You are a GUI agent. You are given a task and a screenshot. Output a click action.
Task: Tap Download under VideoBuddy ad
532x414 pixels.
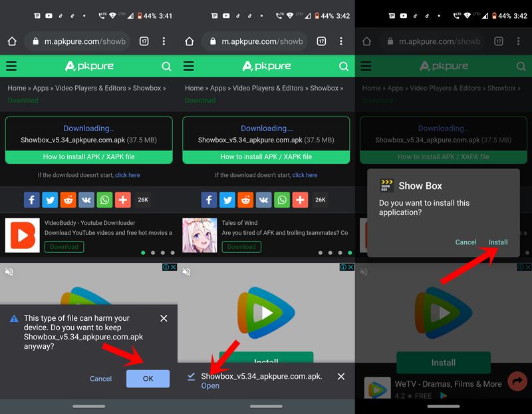64,247
